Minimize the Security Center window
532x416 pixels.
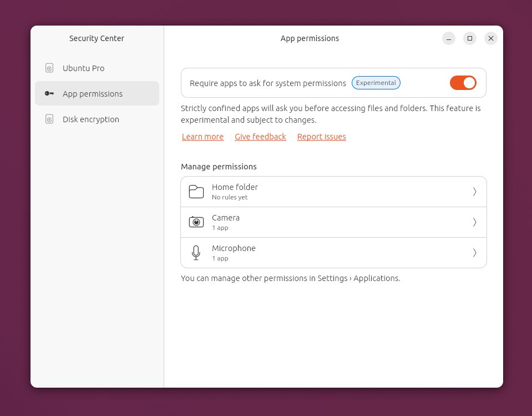(449, 38)
